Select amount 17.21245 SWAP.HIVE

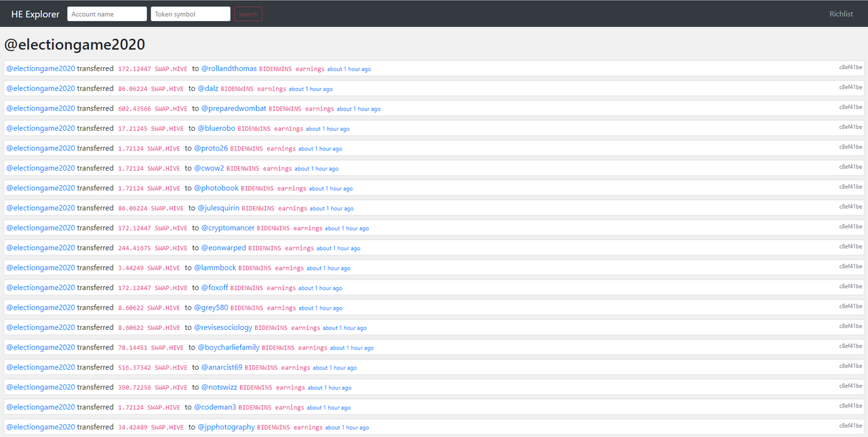click(x=151, y=129)
